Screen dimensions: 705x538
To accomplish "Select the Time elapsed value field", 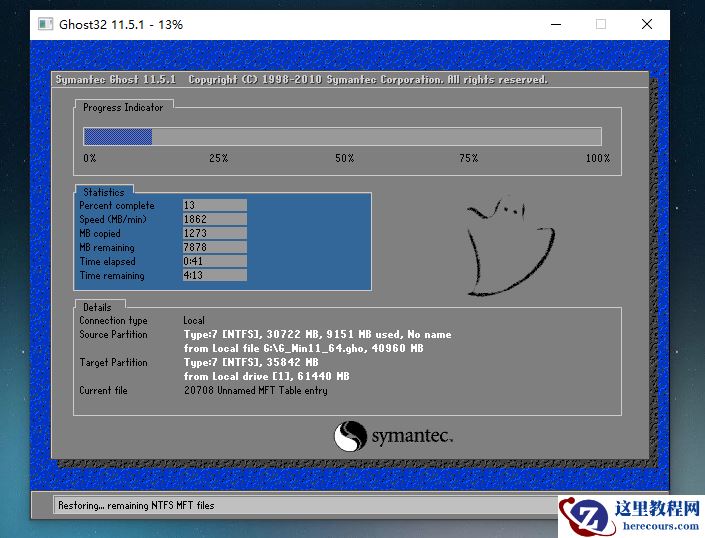I will (214, 262).
